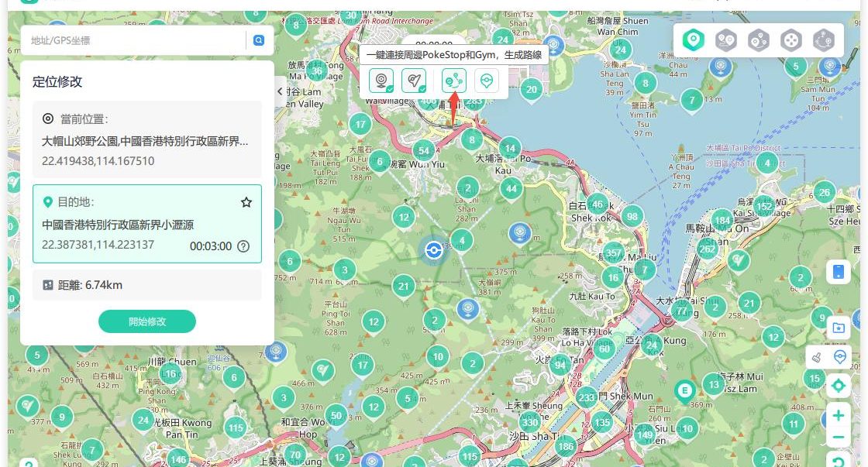Switch to two-spot route mode

click(x=725, y=39)
